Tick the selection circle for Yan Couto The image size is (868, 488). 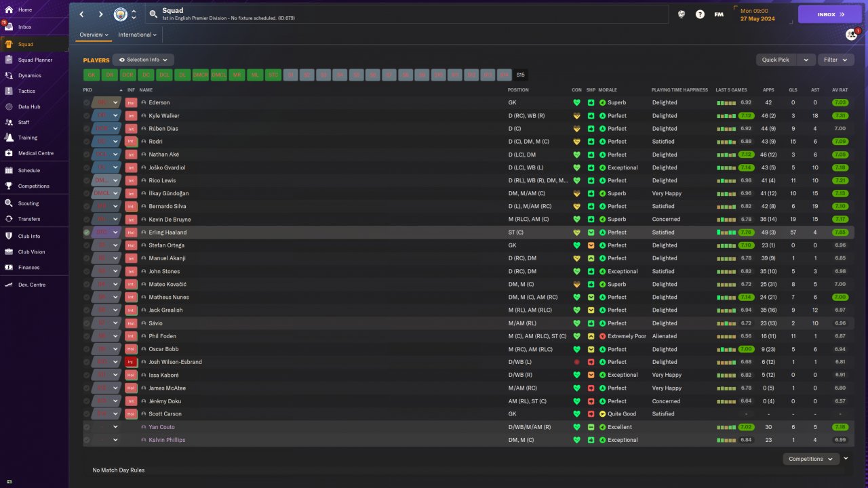tap(87, 427)
